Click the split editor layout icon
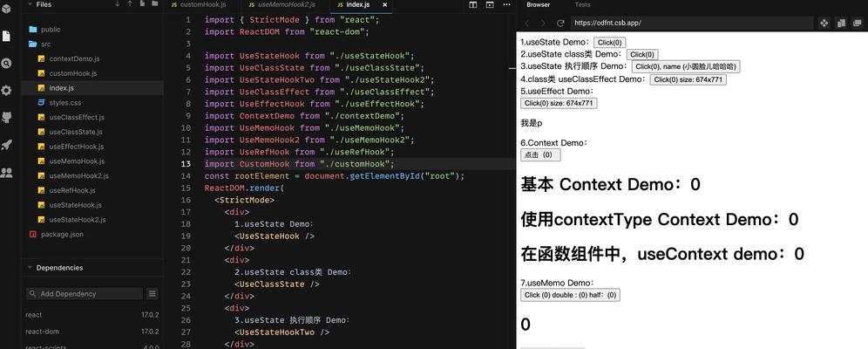 472,5
